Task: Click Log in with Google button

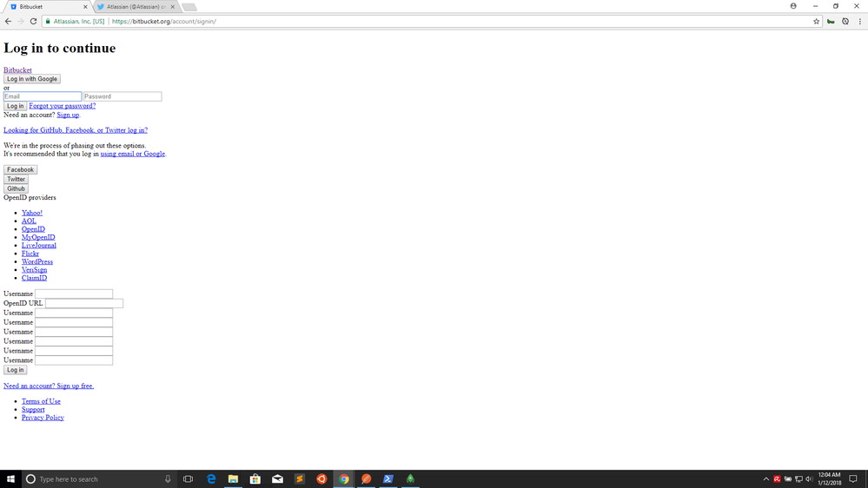Action: click(32, 78)
